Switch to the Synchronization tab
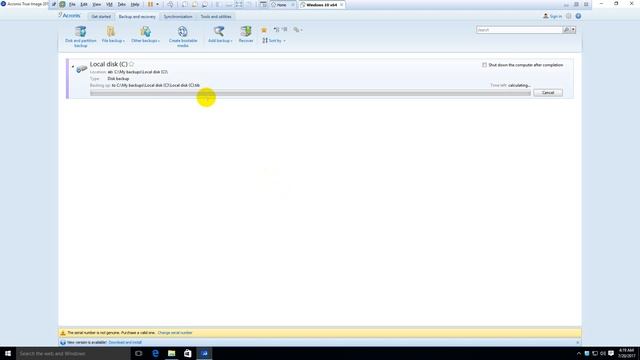 tap(178, 17)
